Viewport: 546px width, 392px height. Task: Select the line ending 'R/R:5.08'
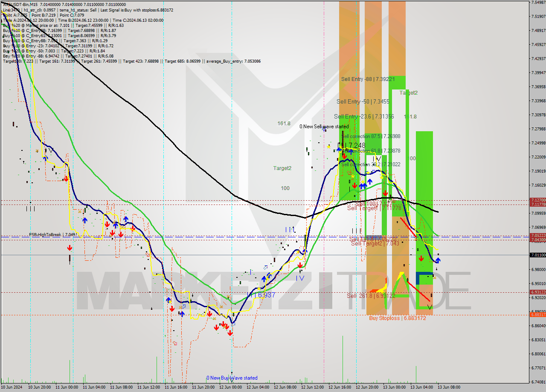click(x=58, y=56)
